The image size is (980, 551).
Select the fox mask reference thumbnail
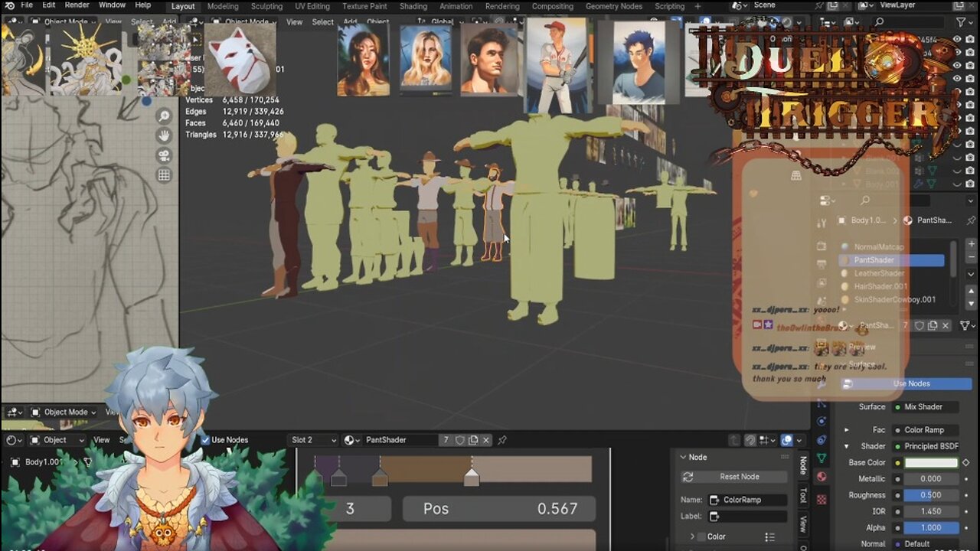240,59
